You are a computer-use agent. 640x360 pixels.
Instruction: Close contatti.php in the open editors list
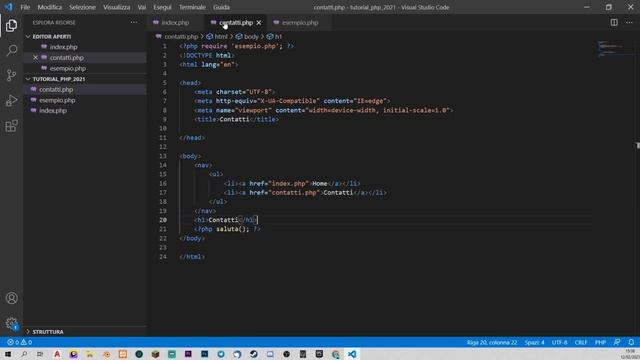(x=36, y=58)
